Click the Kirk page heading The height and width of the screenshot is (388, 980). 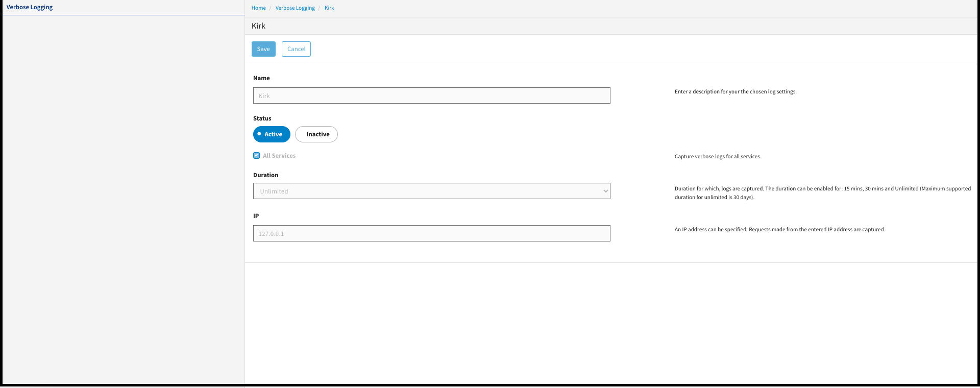pyautogui.click(x=258, y=26)
